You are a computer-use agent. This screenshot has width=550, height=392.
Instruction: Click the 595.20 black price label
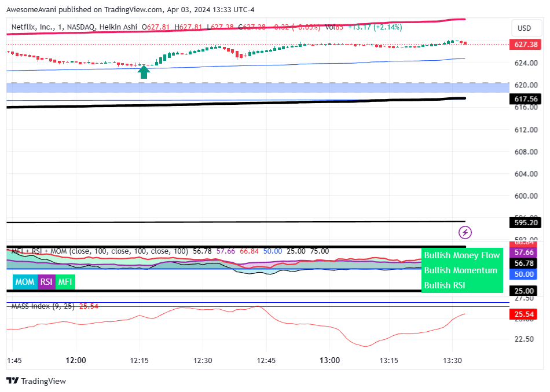click(x=526, y=222)
